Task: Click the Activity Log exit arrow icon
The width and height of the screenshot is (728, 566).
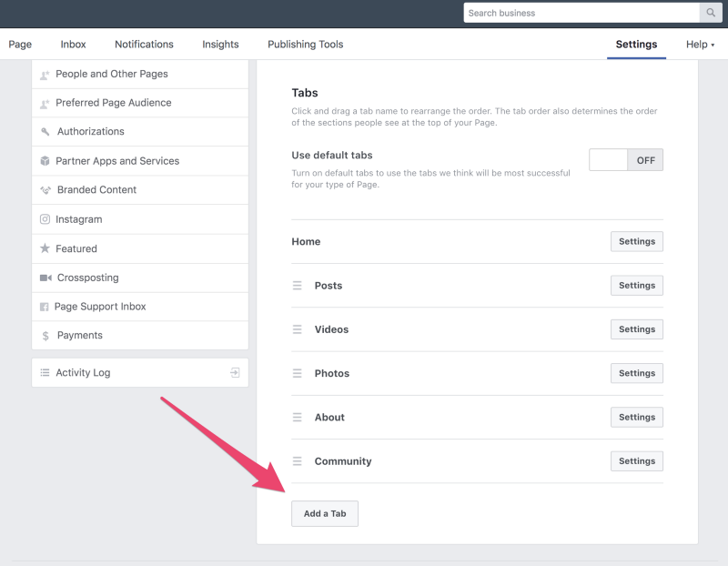Action: click(x=235, y=372)
